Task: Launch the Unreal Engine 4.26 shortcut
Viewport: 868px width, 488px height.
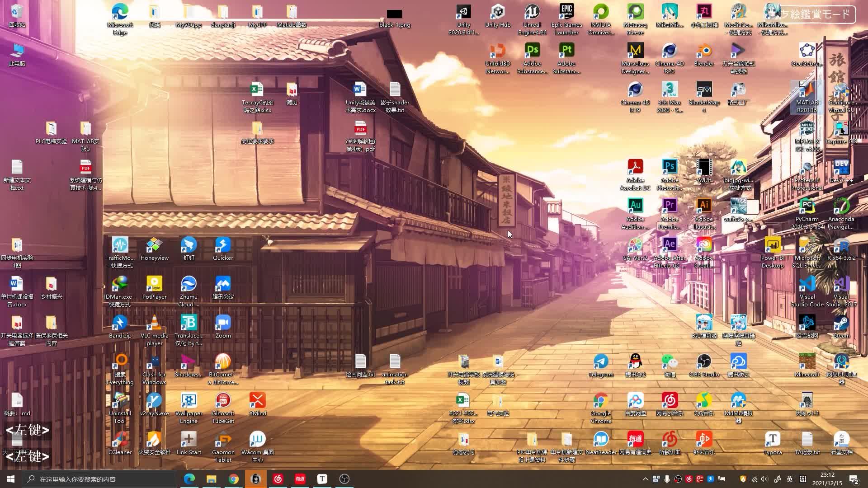Action: [x=532, y=20]
